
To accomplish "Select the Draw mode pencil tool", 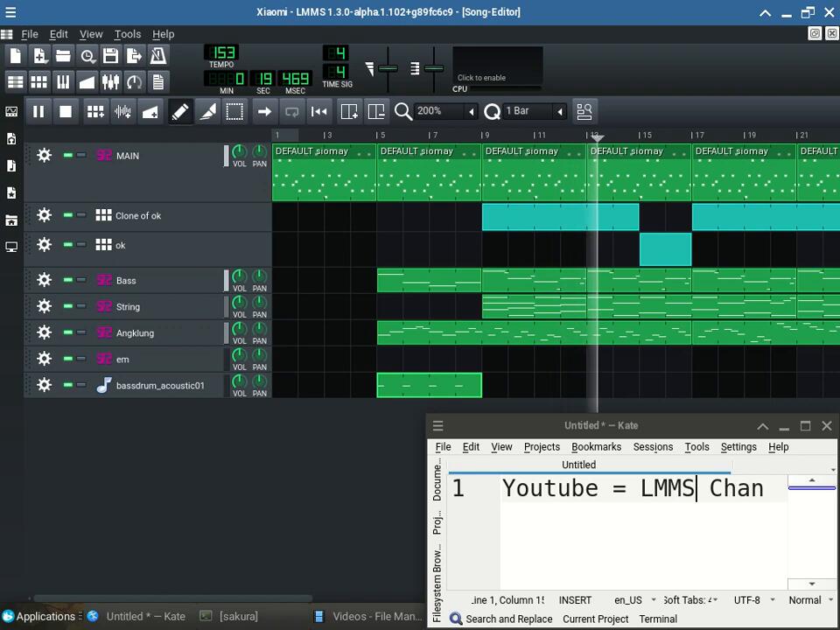I will click(x=179, y=112).
